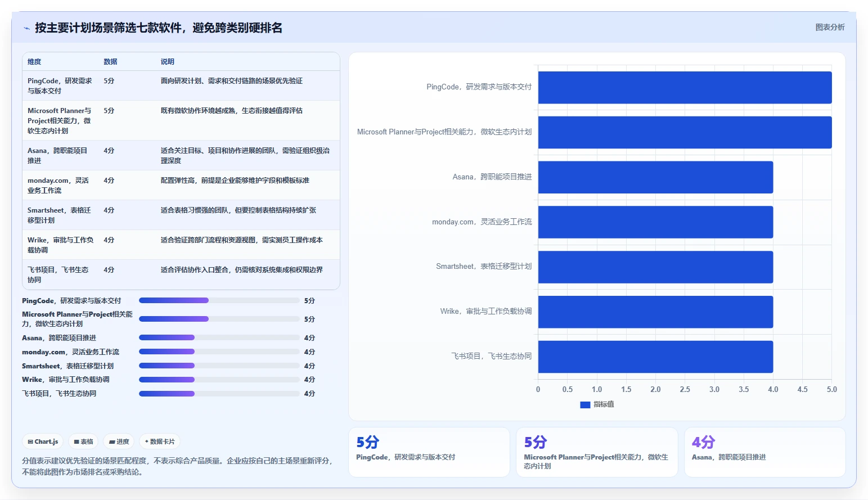This screenshot has height=500, width=868.
Task: Click the page title about 七款软件
Action: point(159,28)
